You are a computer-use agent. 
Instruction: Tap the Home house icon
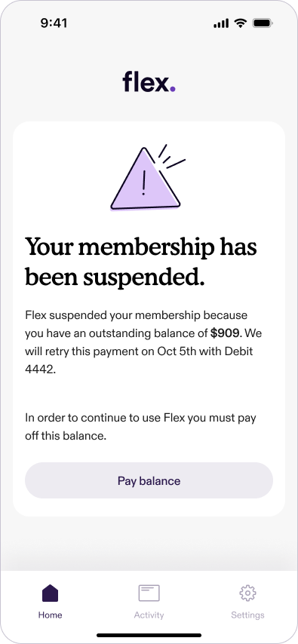pyautogui.click(x=50, y=593)
